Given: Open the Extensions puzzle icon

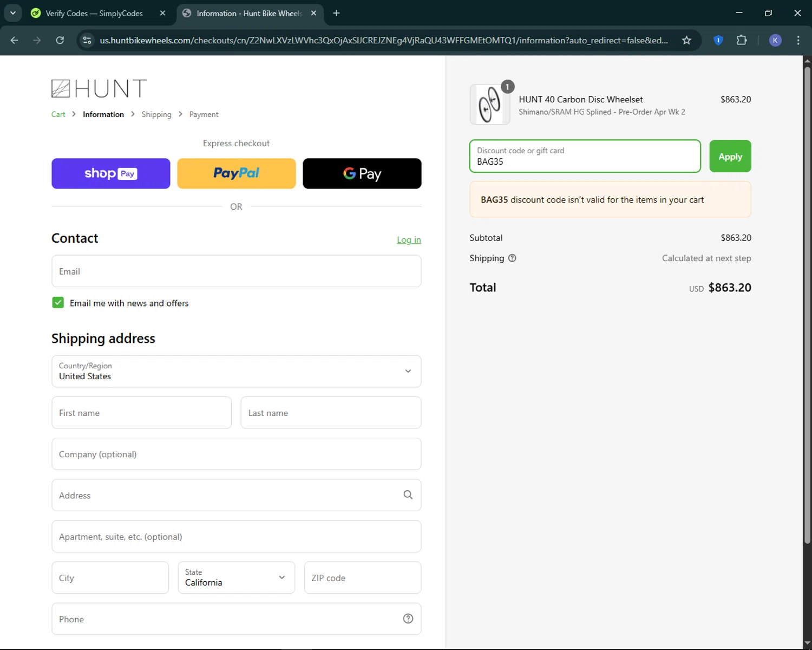Looking at the screenshot, I should (742, 40).
